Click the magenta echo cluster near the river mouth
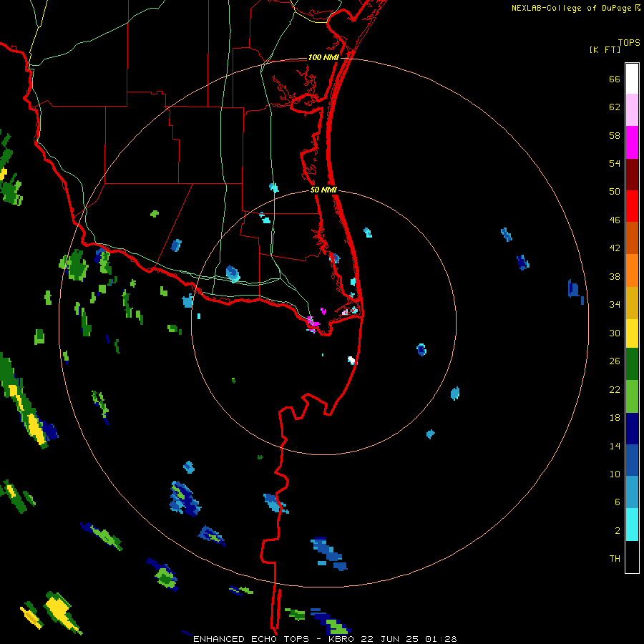 (313, 323)
